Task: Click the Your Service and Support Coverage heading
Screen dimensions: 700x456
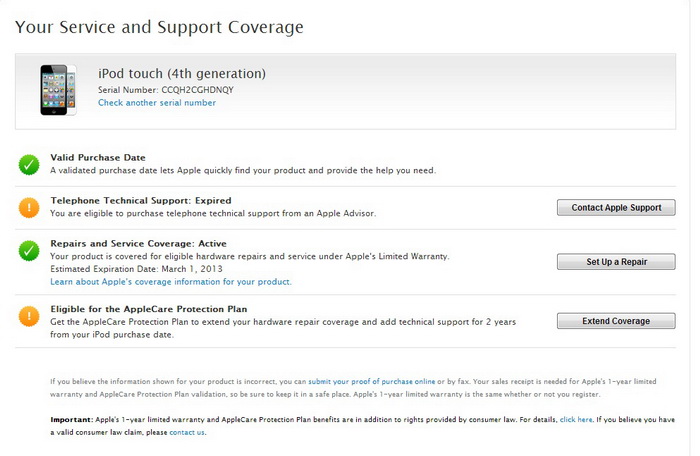Action: click(159, 27)
